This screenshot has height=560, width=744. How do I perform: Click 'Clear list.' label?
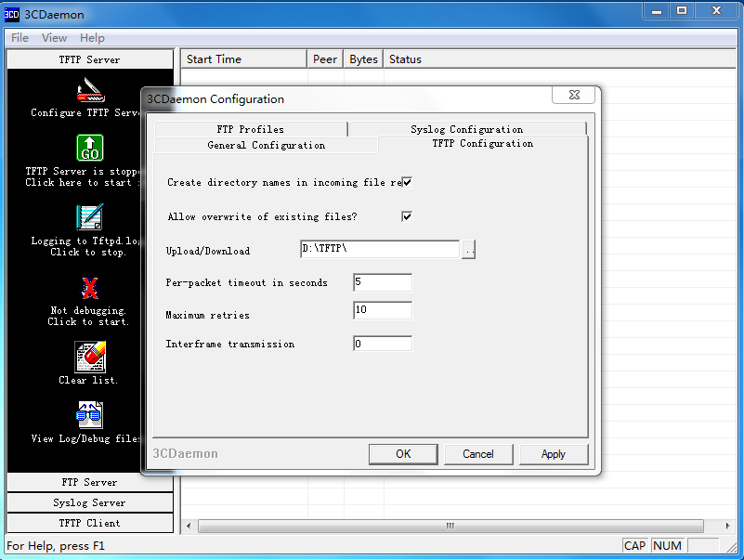(x=88, y=380)
